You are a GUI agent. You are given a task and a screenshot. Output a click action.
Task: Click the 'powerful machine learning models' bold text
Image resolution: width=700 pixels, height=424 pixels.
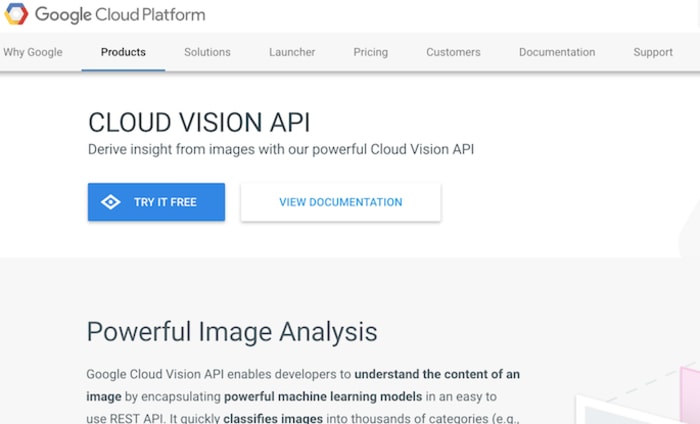pos(323,396)
